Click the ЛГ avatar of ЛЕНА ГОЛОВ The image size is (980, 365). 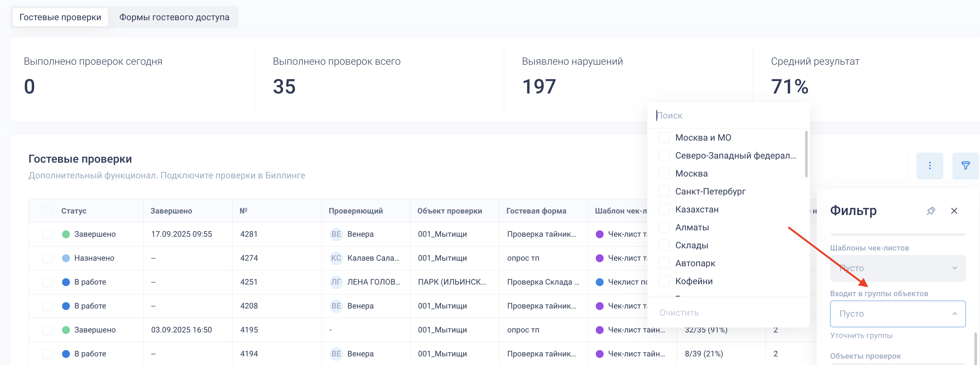click(x=336, y=282)
